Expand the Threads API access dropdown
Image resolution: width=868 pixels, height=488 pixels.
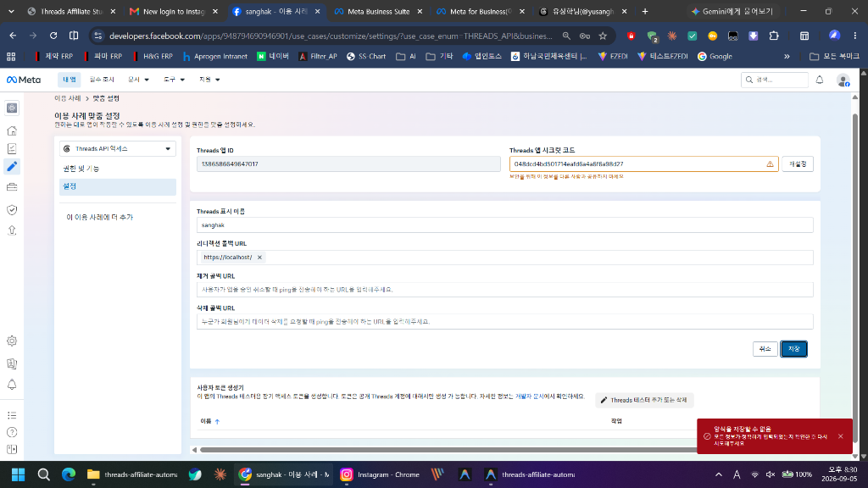point(117,148)
